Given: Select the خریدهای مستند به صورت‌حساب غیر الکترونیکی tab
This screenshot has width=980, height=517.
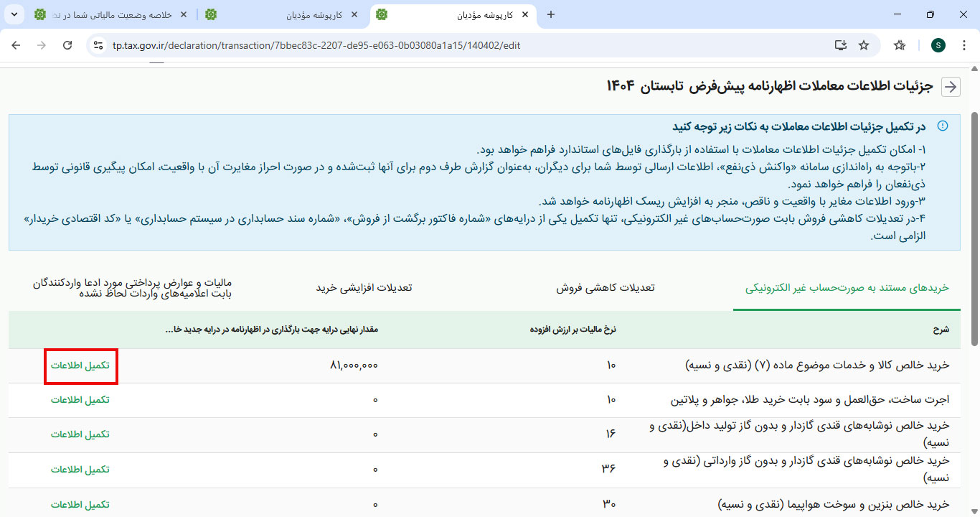Looking at the screenshot, I should (x=847, y=288).
